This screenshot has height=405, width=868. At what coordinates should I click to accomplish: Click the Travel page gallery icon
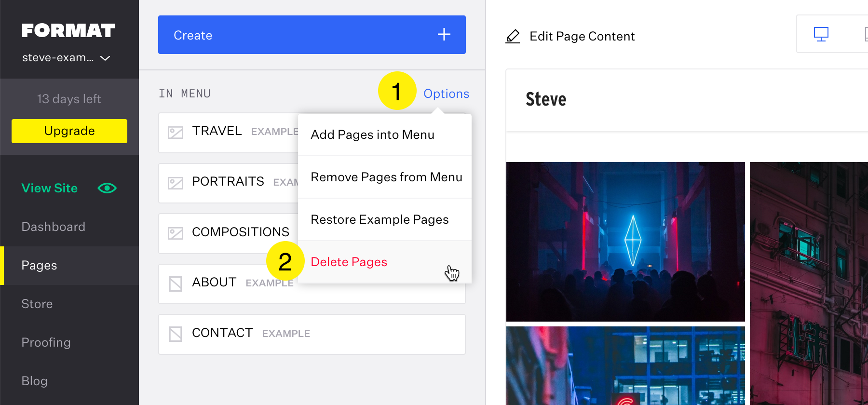click(175, 133)
